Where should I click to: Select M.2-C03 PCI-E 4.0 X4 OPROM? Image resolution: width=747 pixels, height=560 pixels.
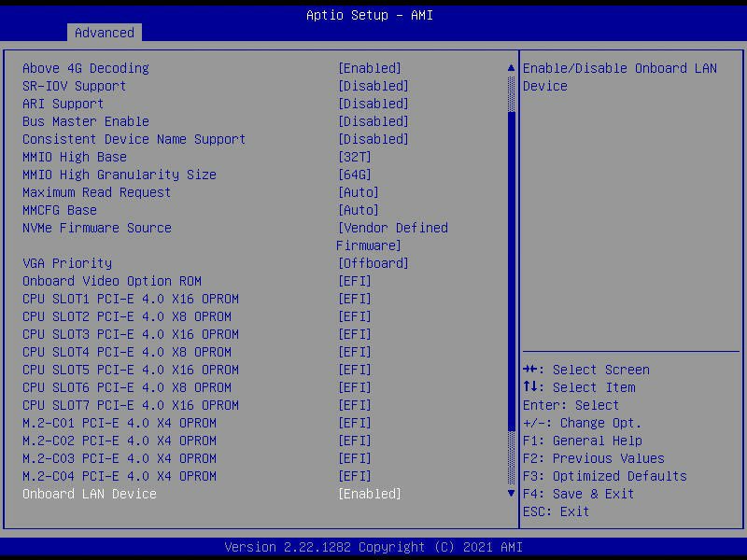pos(120,458)
